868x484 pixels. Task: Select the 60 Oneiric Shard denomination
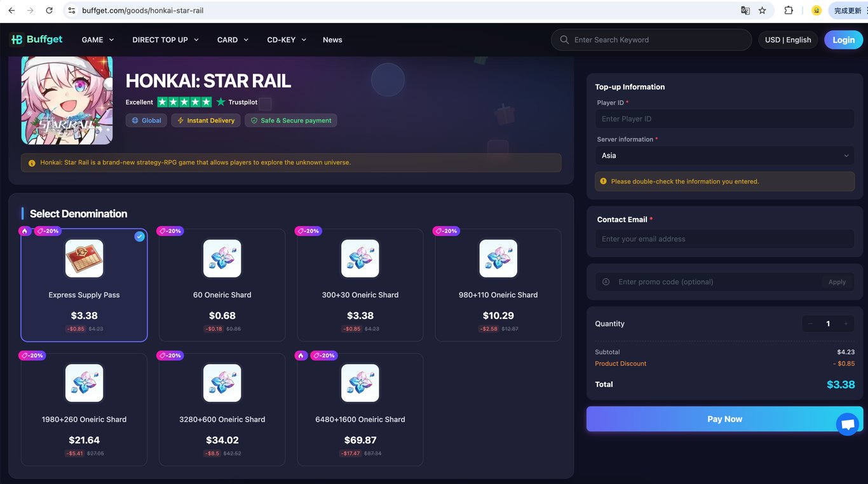222,285
